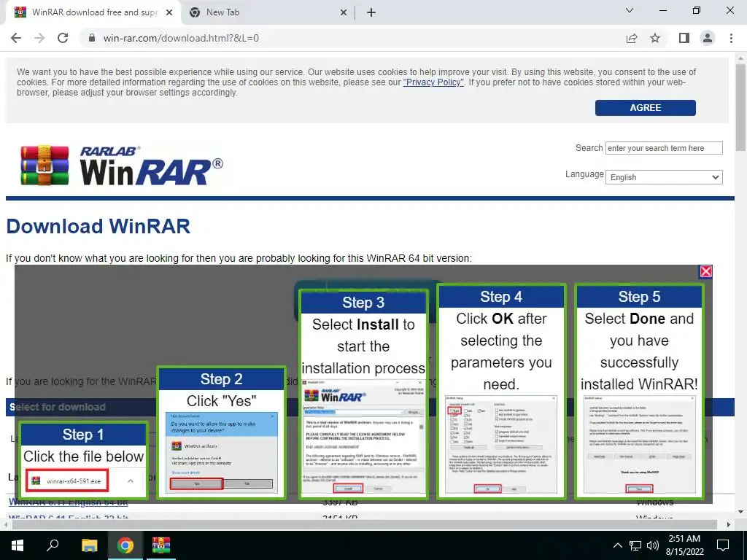Image resolution: width=747 pixels, height=560 pixels.
Task: Accept cookies with AGREE button
Action: point(645,108)
